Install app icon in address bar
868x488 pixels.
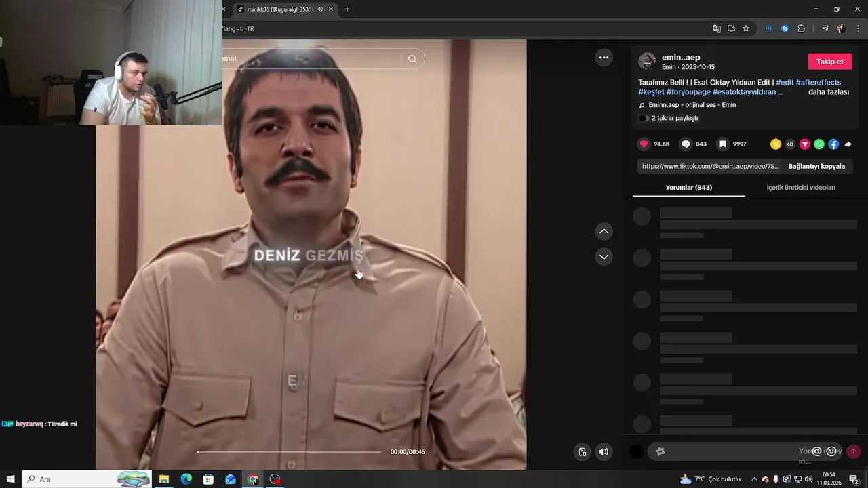pos(731,28)
